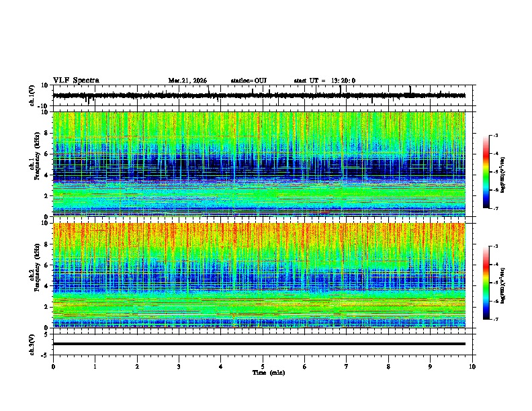Click the "Time (min)" axis label
The height and width of the screenshot is (411, 532).
point(269,373)
